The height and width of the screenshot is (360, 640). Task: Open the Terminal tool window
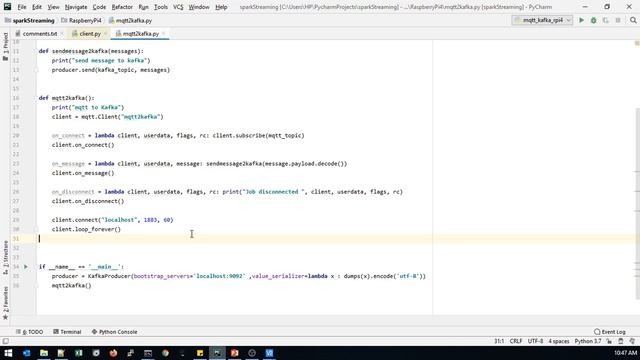[x=67, y=332]
